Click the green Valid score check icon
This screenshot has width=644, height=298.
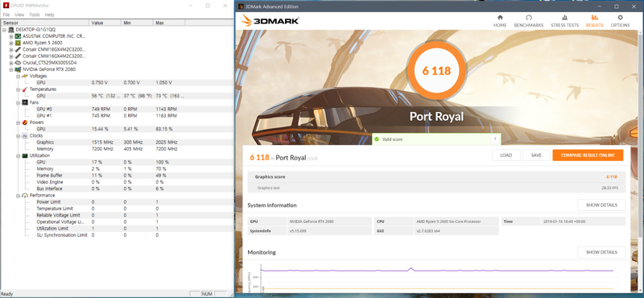pyautogui.click(x=376, y=139)
